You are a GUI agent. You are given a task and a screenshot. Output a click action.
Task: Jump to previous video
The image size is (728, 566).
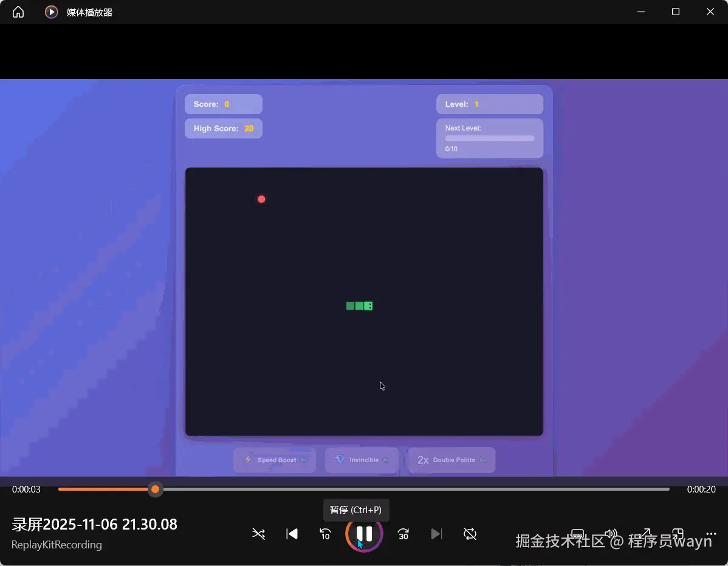click(292, 534)
